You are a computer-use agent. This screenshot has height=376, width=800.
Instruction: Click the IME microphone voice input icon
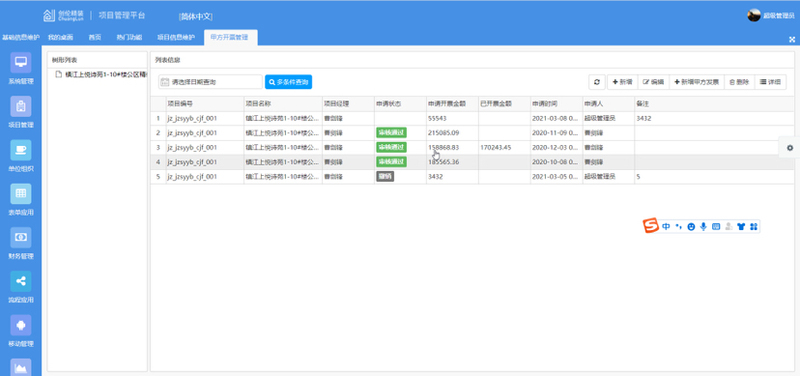pos(704,227)
